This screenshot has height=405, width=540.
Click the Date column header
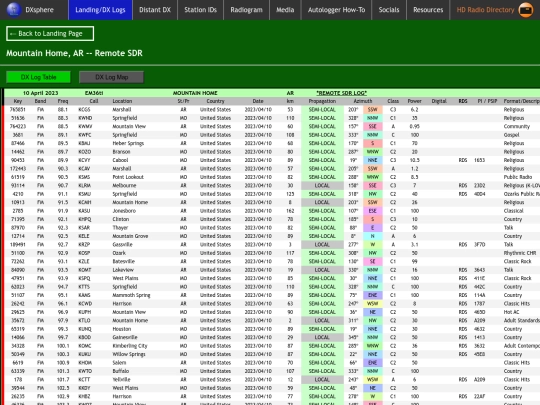click(258, 101)
